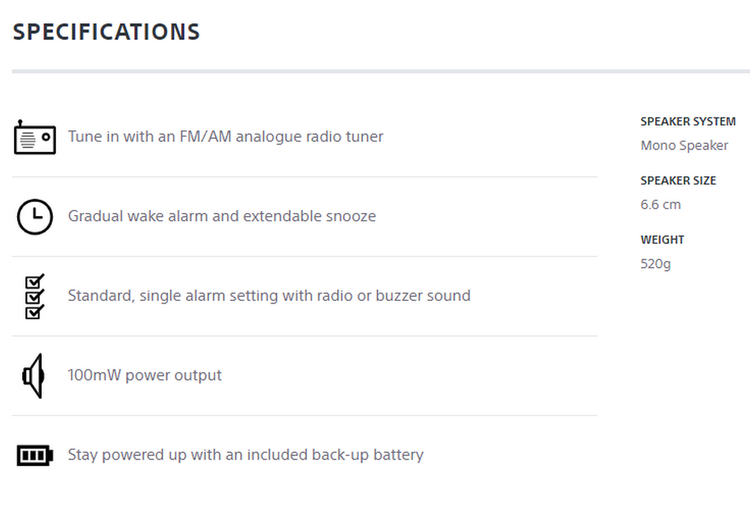Select the Specifications heading
Screen dimensions: 750x518
point(106,32)
